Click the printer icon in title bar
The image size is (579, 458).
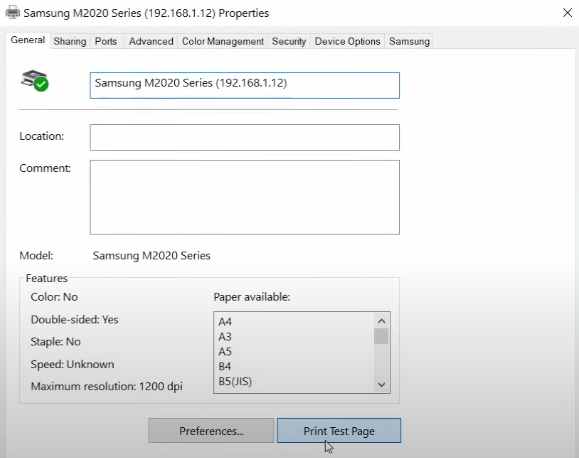(13, 13)
